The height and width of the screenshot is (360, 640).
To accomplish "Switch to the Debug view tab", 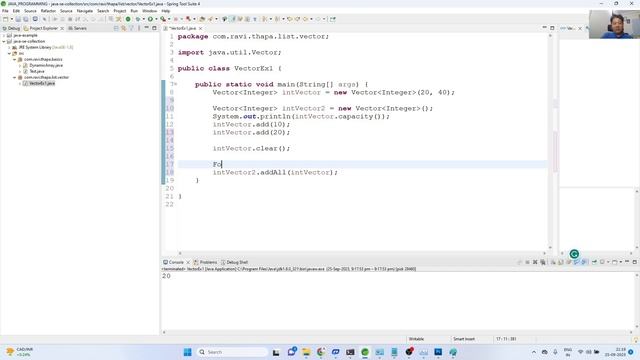I will point(11,28).
